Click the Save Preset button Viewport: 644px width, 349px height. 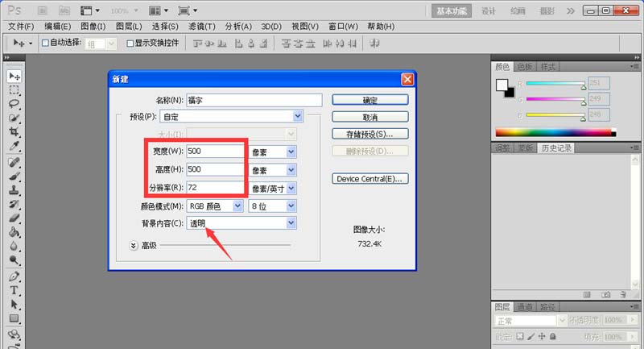(x=370, y=134)
